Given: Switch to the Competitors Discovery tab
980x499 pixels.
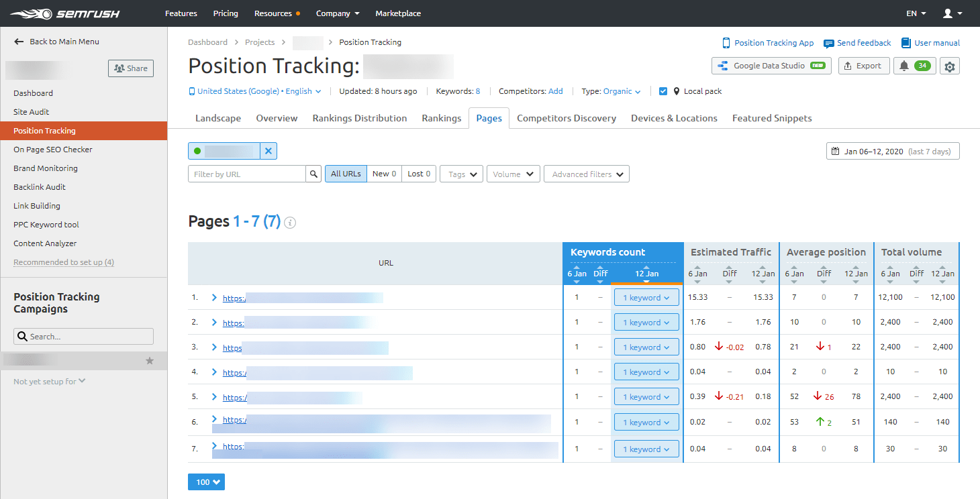Looking at the screenshot, I should tap(567, 118).
